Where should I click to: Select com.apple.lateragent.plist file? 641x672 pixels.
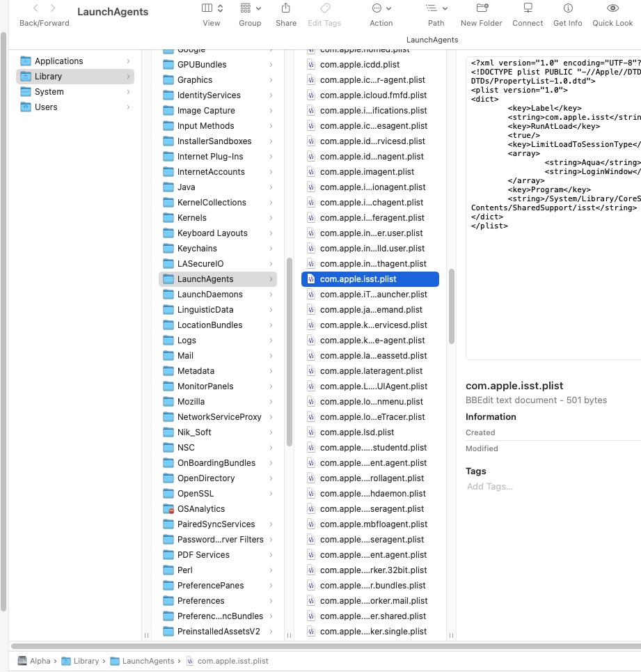(x=370, y=371)
